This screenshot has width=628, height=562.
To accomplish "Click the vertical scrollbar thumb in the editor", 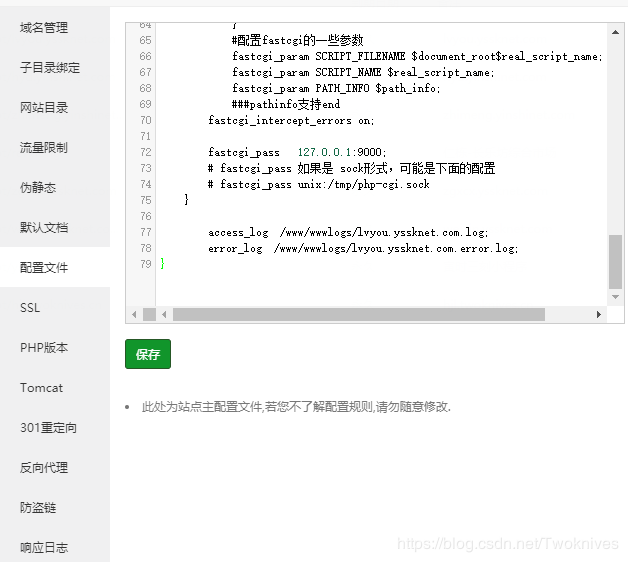I will pos(615,262).
